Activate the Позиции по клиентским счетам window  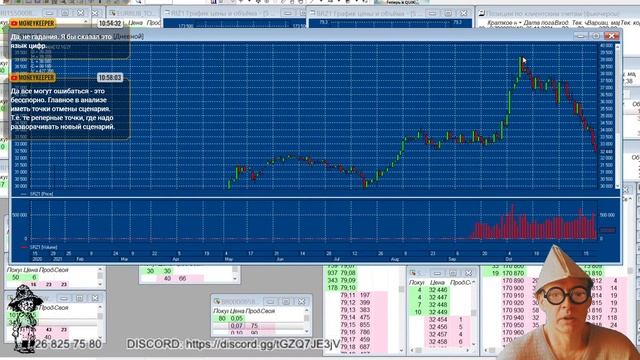554,13
